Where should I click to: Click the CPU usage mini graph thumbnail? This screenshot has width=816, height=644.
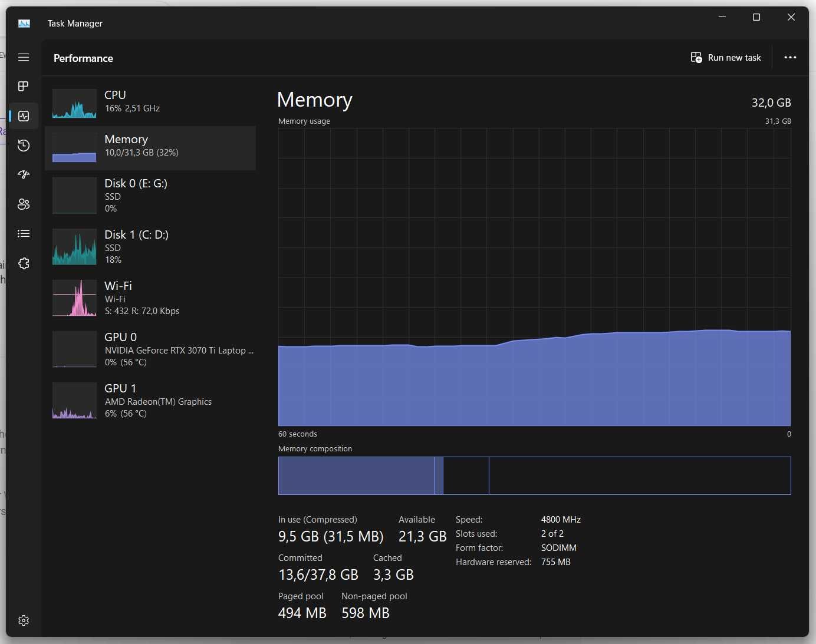(x=74, y=104)
